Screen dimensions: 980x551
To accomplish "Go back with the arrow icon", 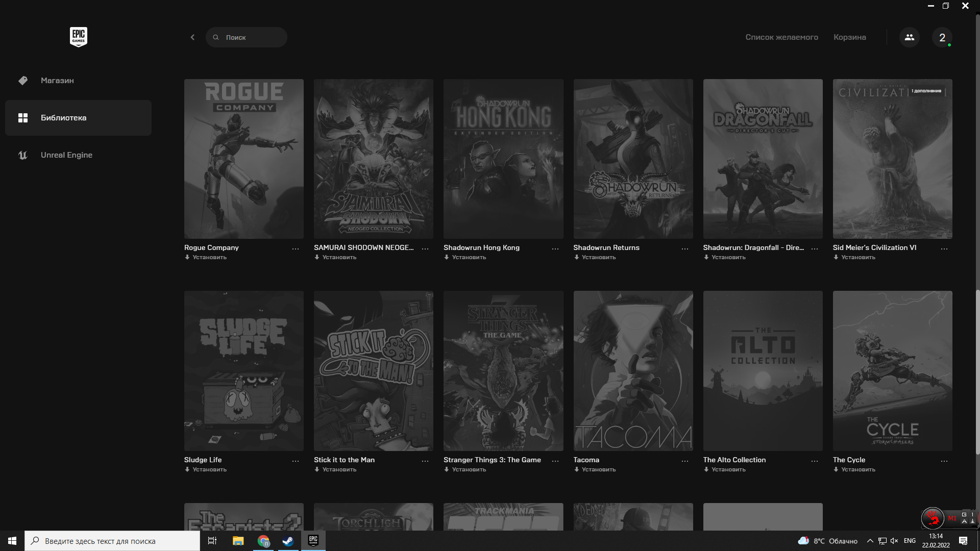I will [192, 37].
